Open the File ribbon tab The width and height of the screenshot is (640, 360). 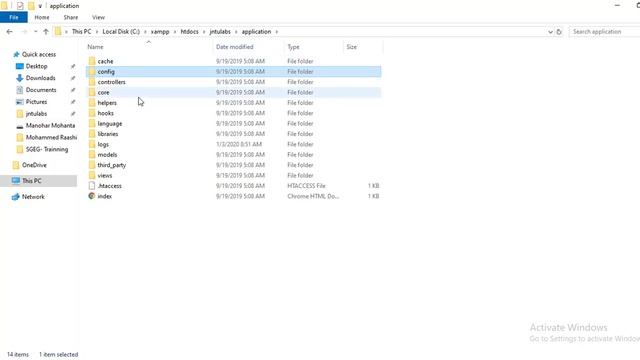tap(14, 17)
